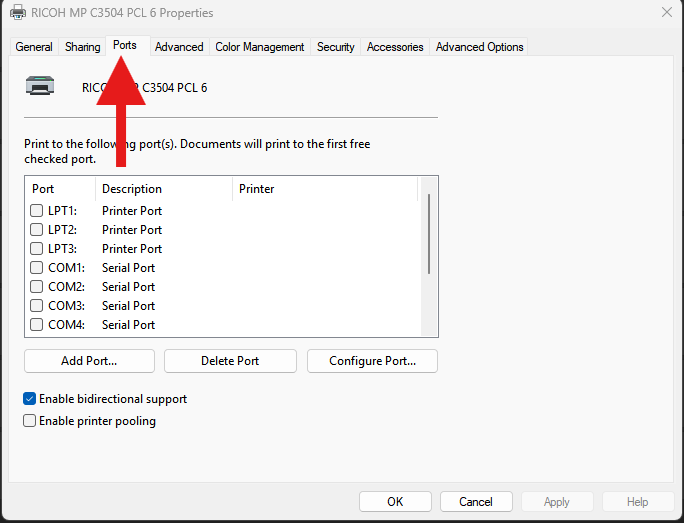Close the Properties dialog with the X
This screenshot has width=684, height=523.
point(667,12)
